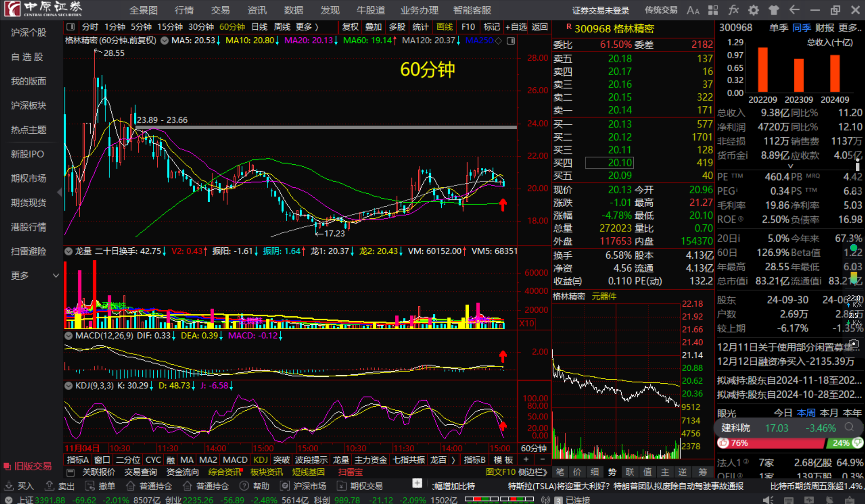Open 沪深个股 in the left sidebar
The height and width of the screenshot is (504, 865).
click(x=28, y=32)
